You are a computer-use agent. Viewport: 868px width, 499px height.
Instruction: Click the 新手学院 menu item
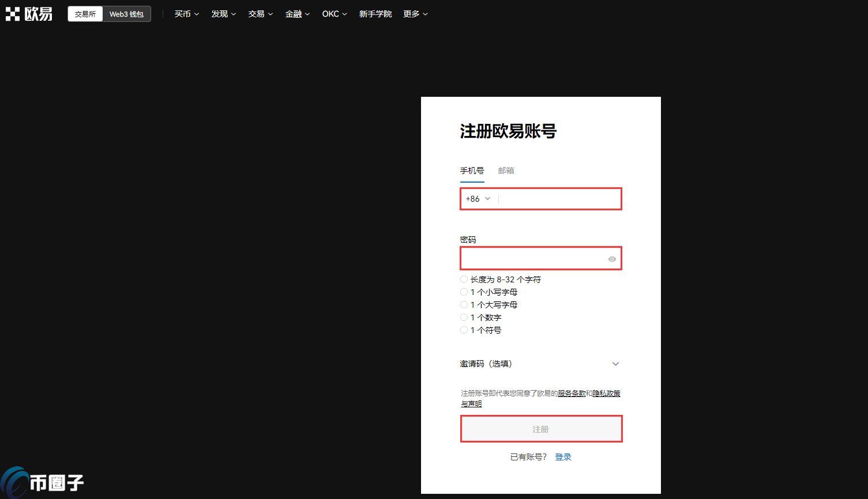(375, 14)
